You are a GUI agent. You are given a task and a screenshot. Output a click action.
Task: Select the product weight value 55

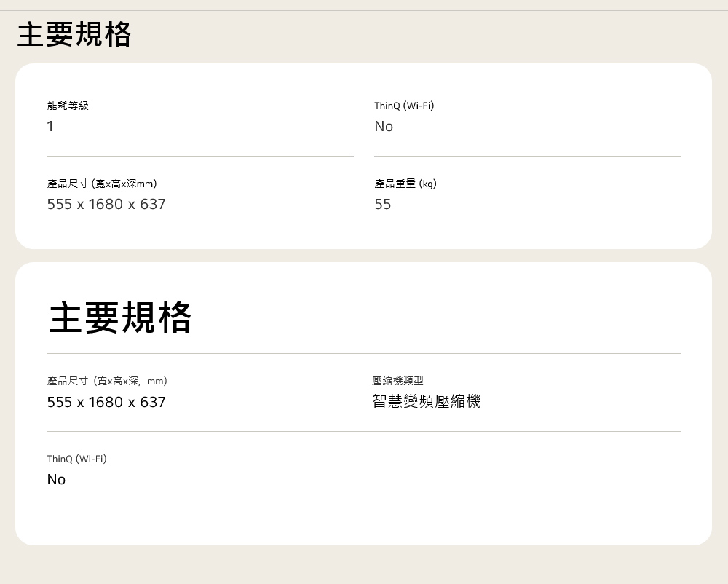[383, 205]
